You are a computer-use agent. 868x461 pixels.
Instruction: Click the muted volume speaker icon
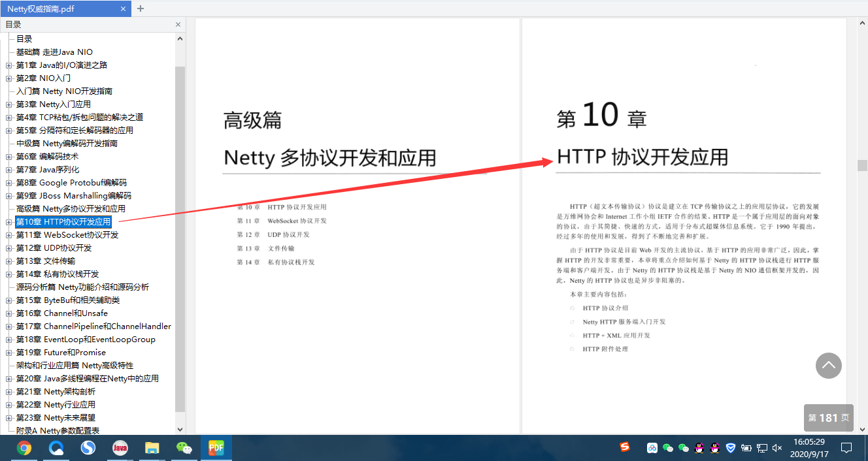coord(777,448)
